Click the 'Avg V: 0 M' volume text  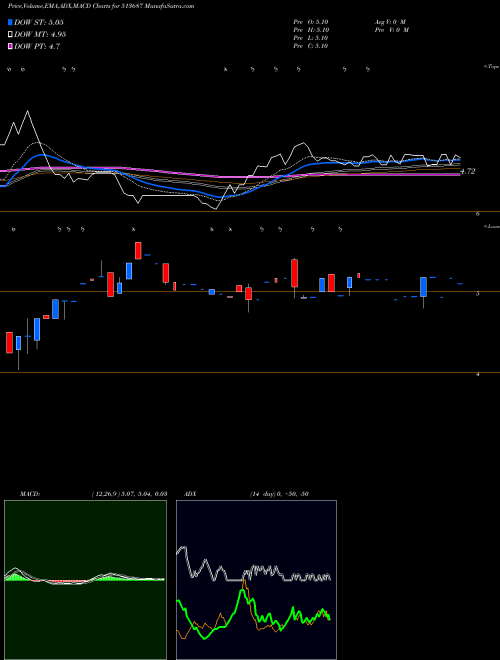click(x=389, y=22)
